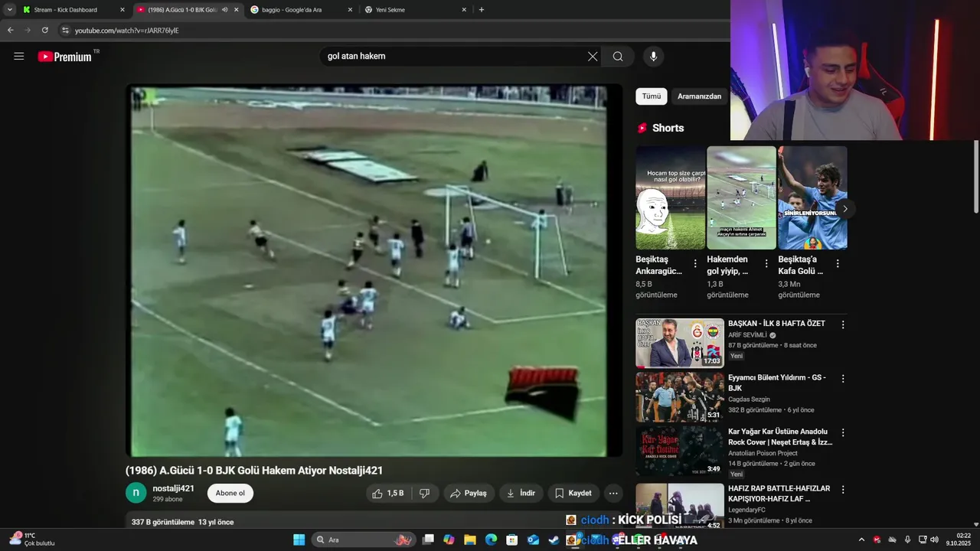This screenshot has height=551, width=980.
Task: Click Anatolian Poison Project channel name
Action: coord(761,453)
